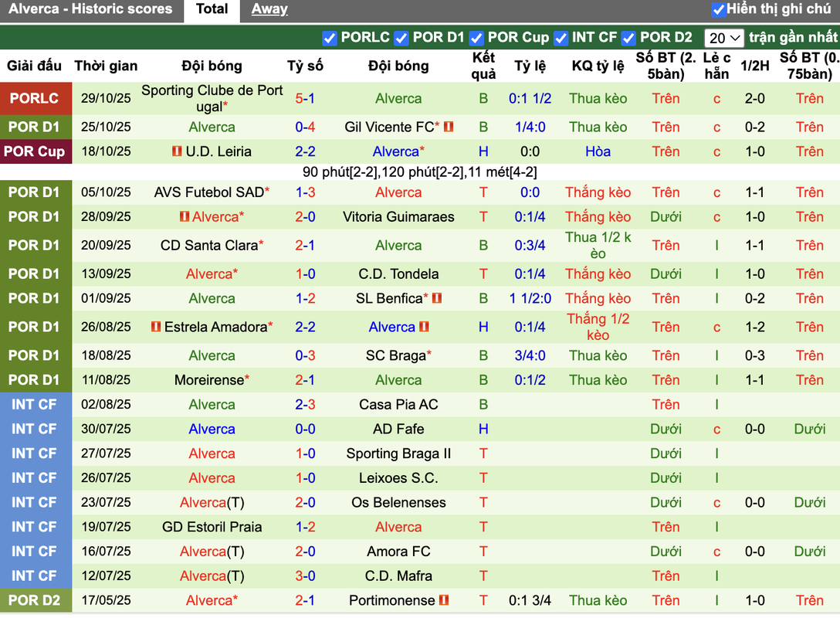Open the Amora FC team link

[x=398, y=552]
